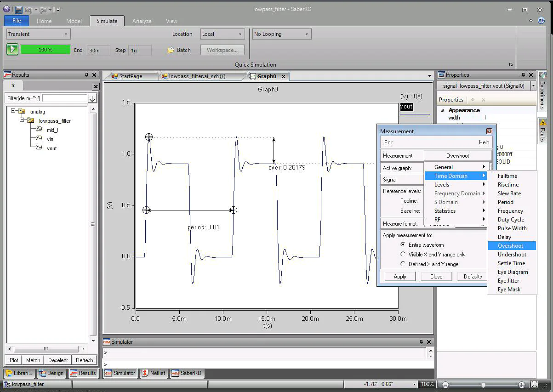Image resolution: width=553 pixels, height=392 pixels.
Task: Click the 100% simulation progress bar
Action: click(46, 50)
